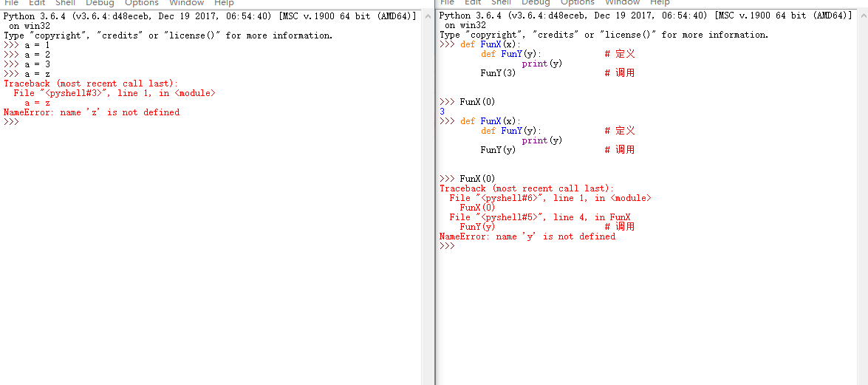Open Window menu in left IDLE window

186,3
